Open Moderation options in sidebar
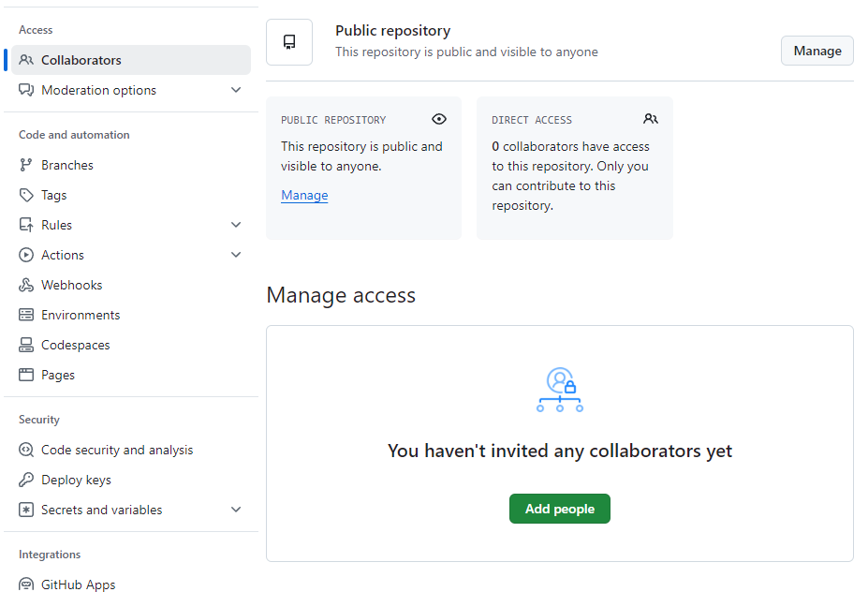The height and width of the screenshot is (592, 868). click(131, 90)
